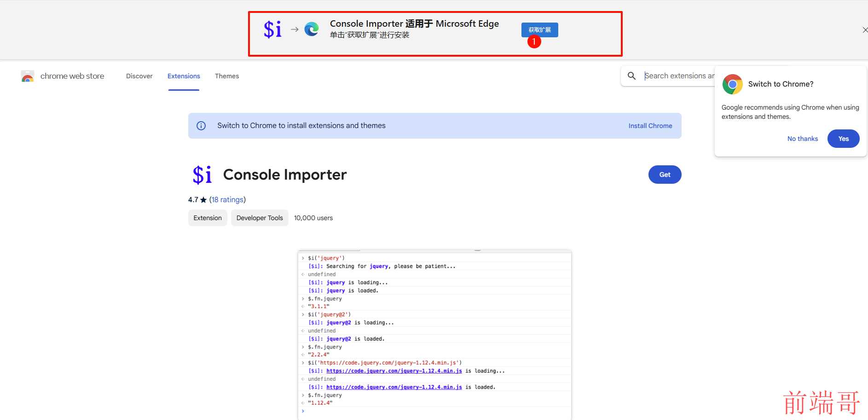
Task: Open the 18 ratings link
Action: click(227, 199)
